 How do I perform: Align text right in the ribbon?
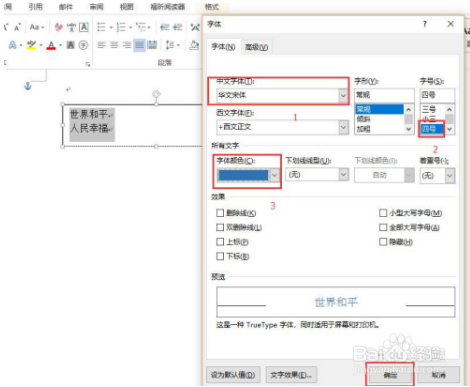pos(127,45)
